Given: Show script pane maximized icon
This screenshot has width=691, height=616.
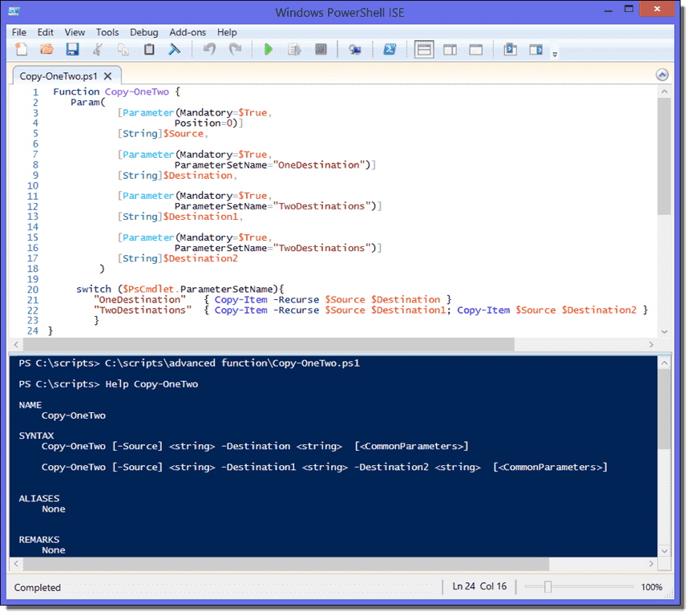Looking at the screenshot, I should pos(476,50).
